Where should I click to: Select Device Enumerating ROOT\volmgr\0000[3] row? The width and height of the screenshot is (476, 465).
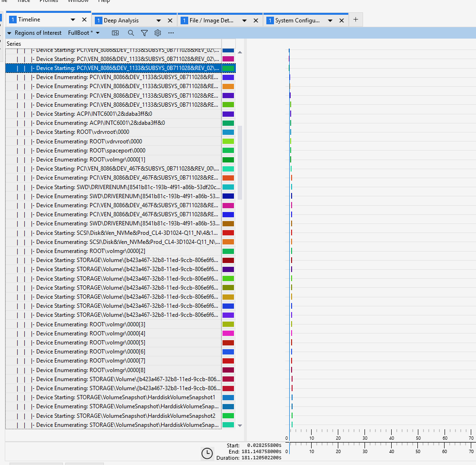(113, 324)
